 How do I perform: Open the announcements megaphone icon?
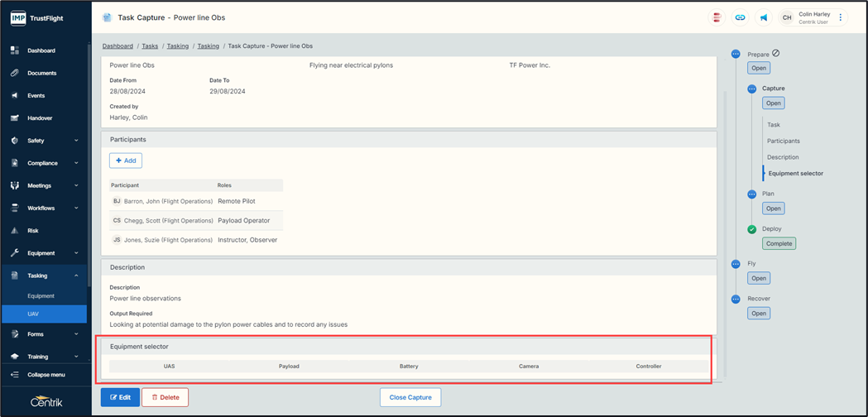pos(764,17)
